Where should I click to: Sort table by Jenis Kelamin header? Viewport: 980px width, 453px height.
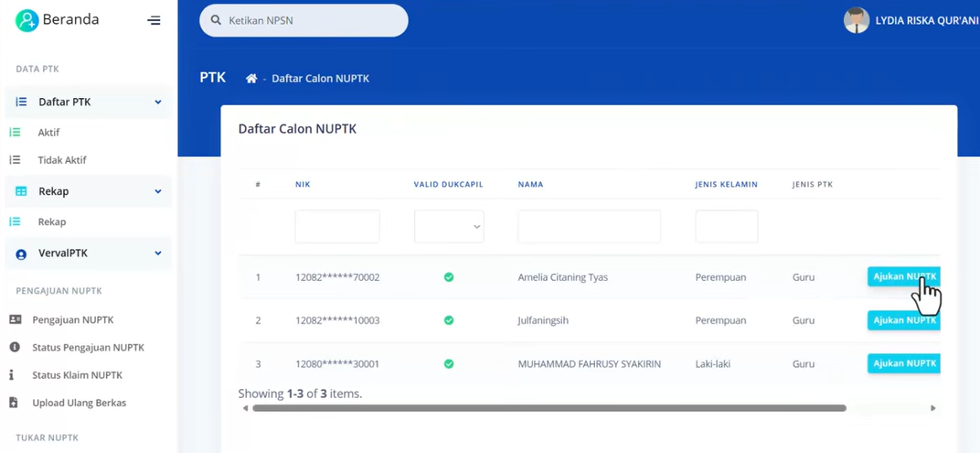pos(726,185)
